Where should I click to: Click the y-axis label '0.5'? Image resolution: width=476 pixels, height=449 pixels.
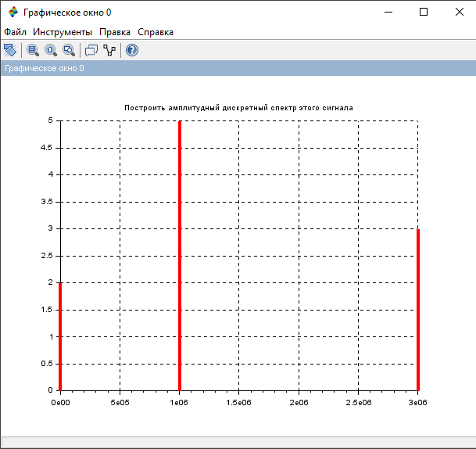tap(47, 364)
